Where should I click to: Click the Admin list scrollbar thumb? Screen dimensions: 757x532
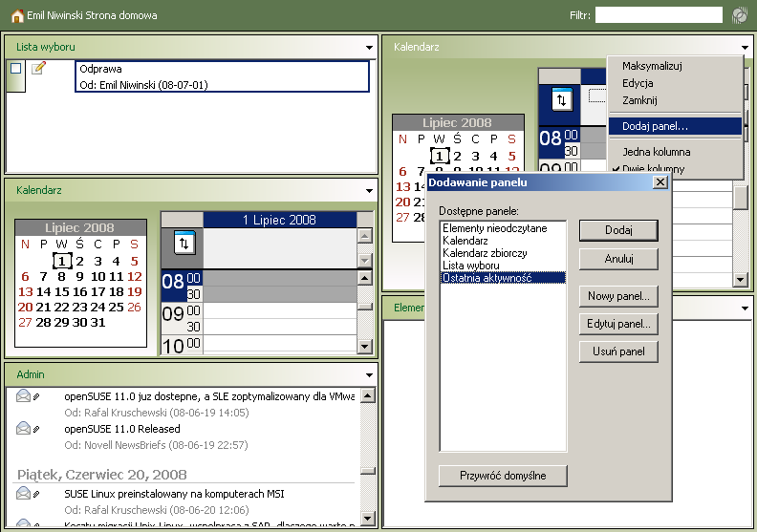pyautogui.click(x=368, y=470)
